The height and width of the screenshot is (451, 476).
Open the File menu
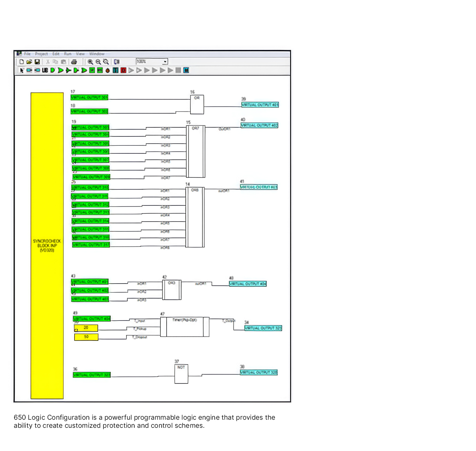[x=27, y=54]
